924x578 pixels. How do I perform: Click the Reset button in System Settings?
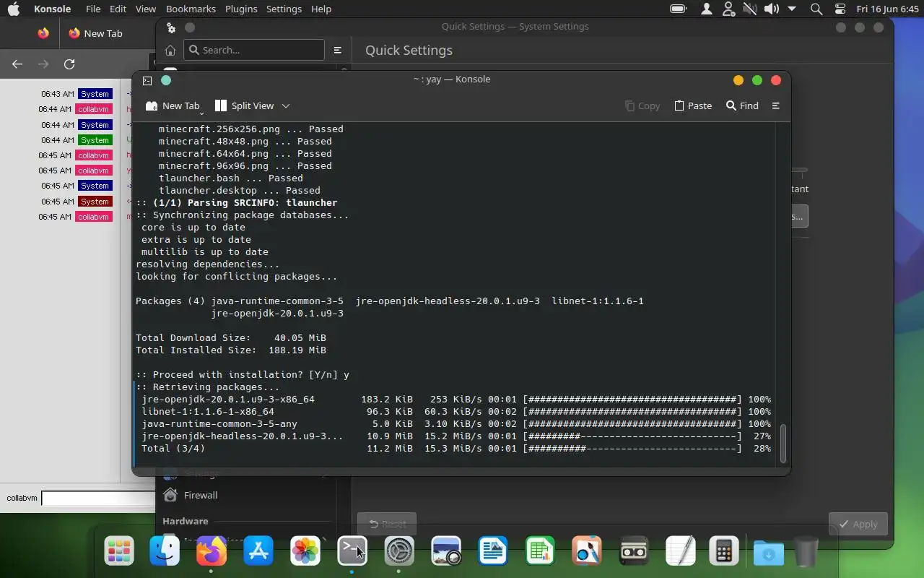coord(386,524)
